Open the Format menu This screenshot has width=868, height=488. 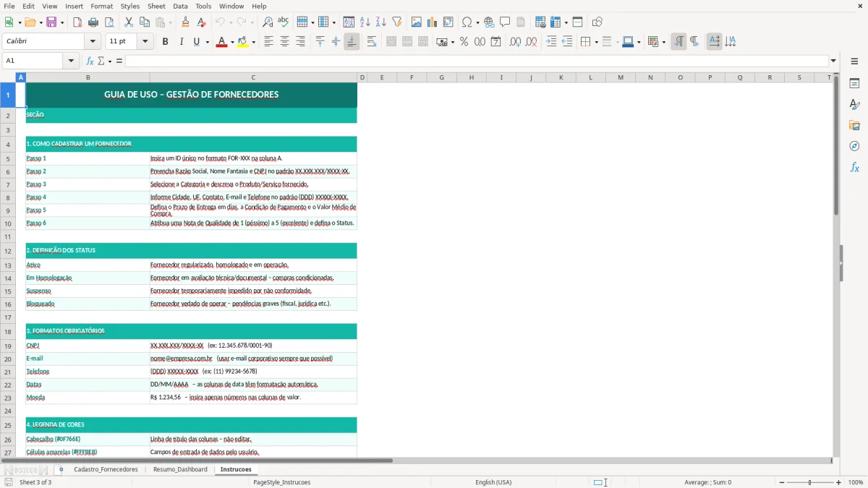(x=101, y=6)
